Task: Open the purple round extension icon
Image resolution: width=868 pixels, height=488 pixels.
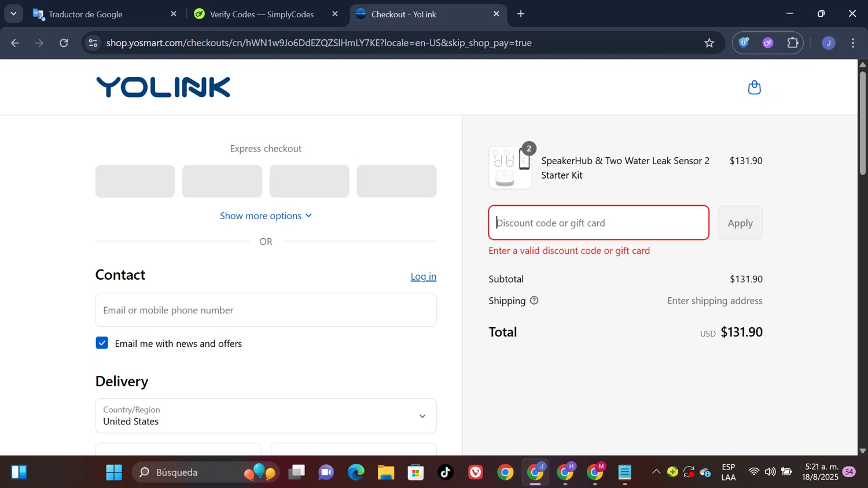Action: pyautogui.click(x=768, y=43)
